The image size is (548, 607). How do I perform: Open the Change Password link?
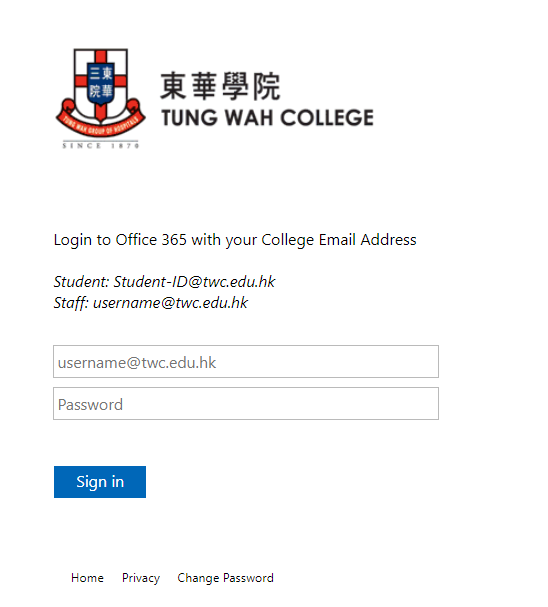point(225,578)
